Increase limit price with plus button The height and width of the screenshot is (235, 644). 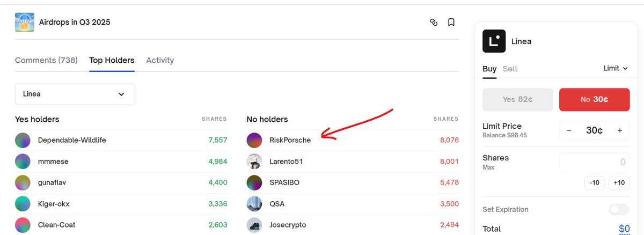[x=620, y=130]
